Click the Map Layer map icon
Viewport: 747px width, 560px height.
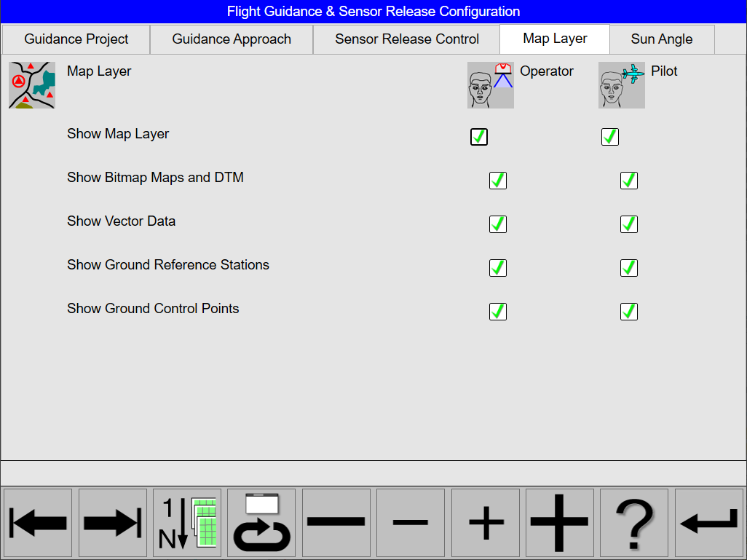coord(32,85)
